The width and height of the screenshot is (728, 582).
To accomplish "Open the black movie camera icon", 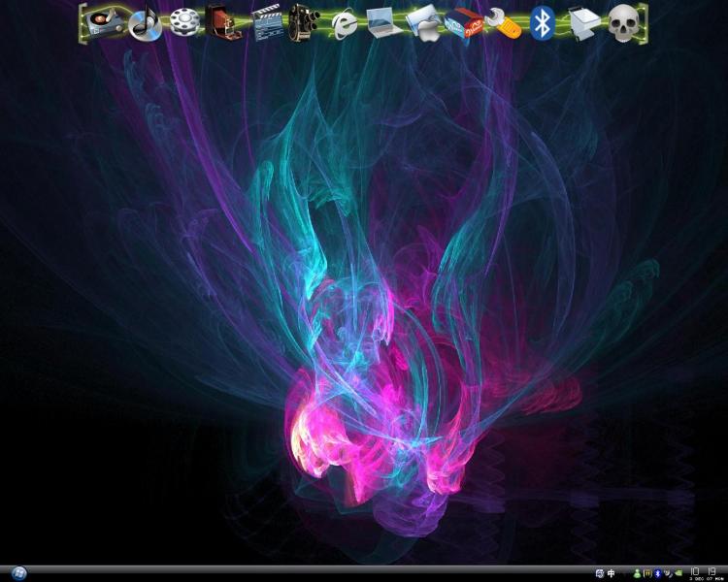I will pyautogui.click(x=304, y=22).
